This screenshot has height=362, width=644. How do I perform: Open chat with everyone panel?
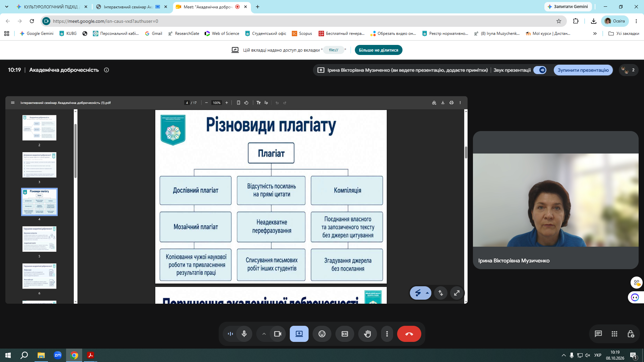pos(598,334)
